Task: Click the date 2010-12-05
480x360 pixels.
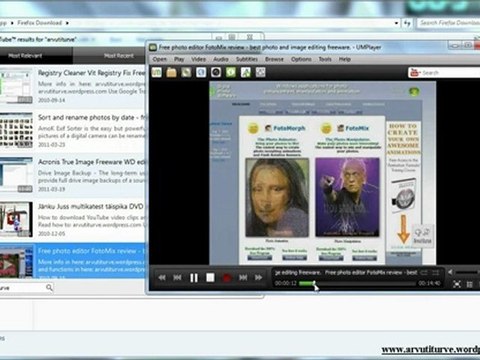Action: pyautogui.click(x=51, y=234)
